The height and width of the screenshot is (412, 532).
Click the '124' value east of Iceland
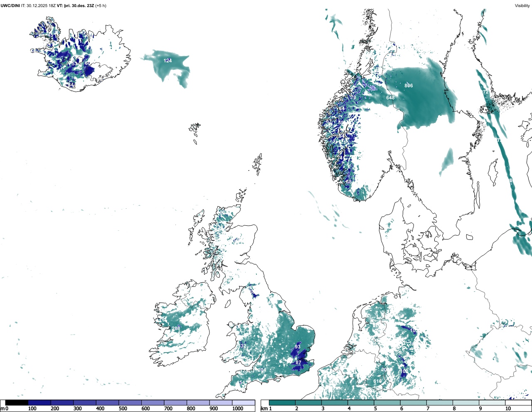point(167,61)
